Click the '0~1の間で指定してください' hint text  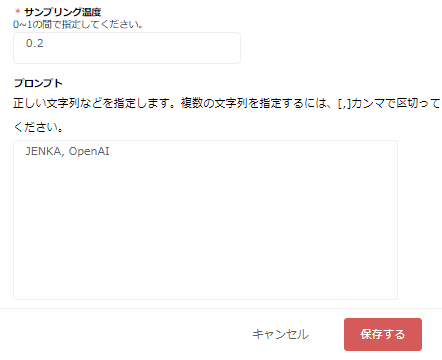click(78, 24)
